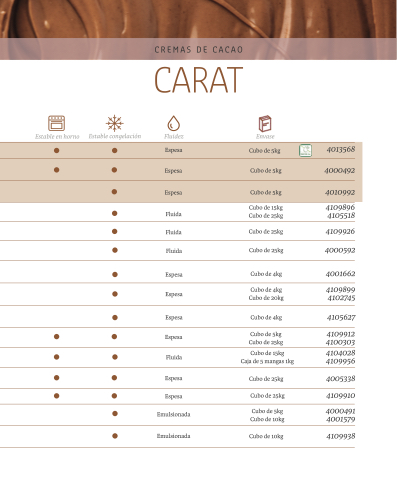397x480 pixels.
Task: Select product code 4010992
Action: (x=340, y=192)
